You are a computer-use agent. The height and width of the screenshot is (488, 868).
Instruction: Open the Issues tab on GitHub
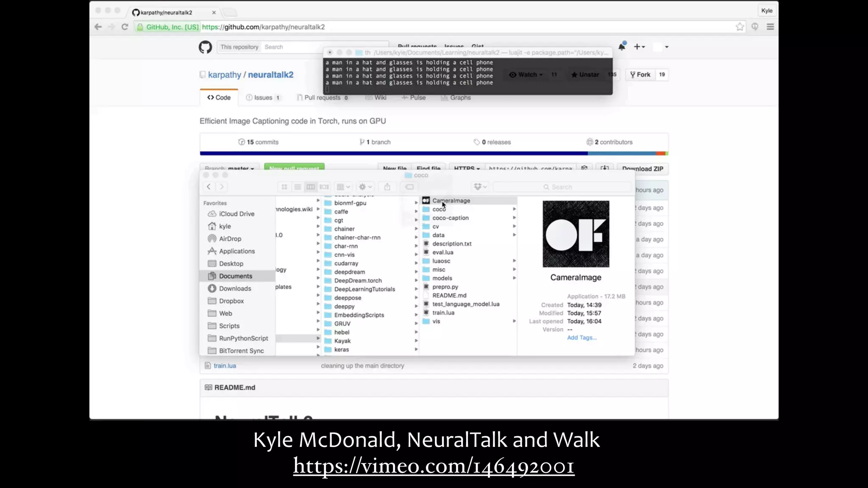(263, 97)
